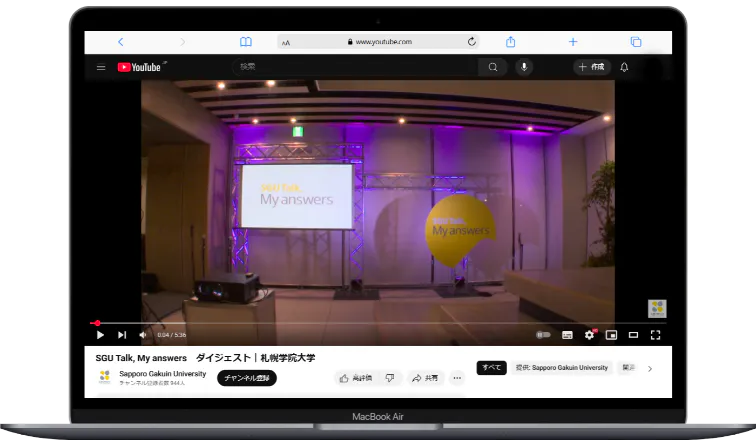
Task: Reload the page with refresh icon
Action: click(x=472, y=41)
